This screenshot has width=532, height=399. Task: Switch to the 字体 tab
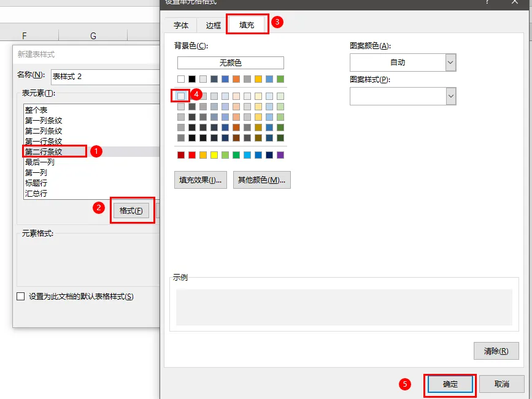click(181, 25)
